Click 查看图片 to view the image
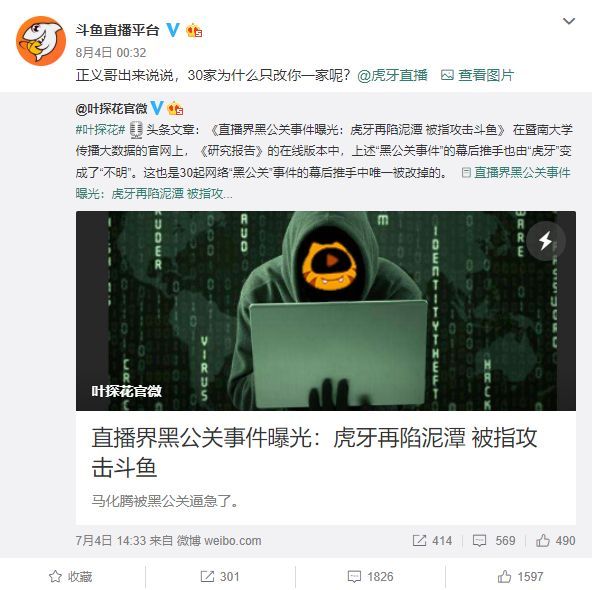Image resolution: width=592 pixels, height=590 pixels. (478, 75)
